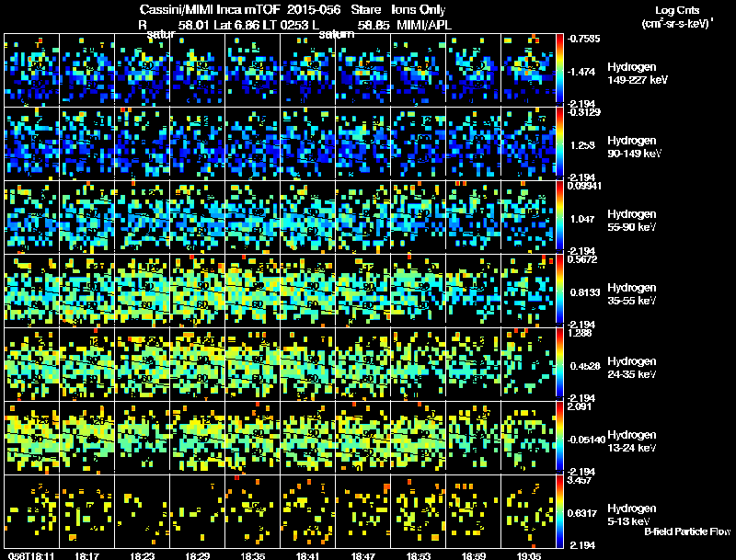Select the 5-13 keV image at 18:29
736x560 pixels.
[x=197, y=511]
